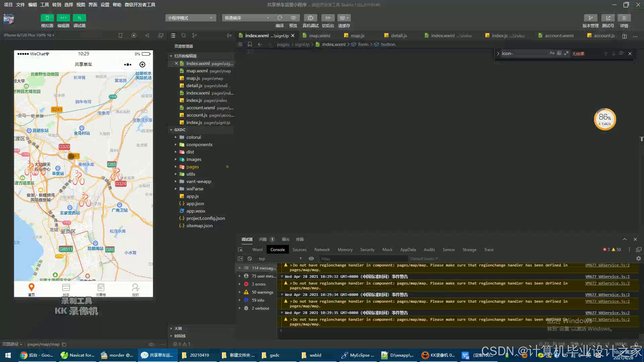This screenshot has height=362, width=644.
Task: Open the 工具 menu in menu bar
Action: pyautogui.click(x=44, y=5)
